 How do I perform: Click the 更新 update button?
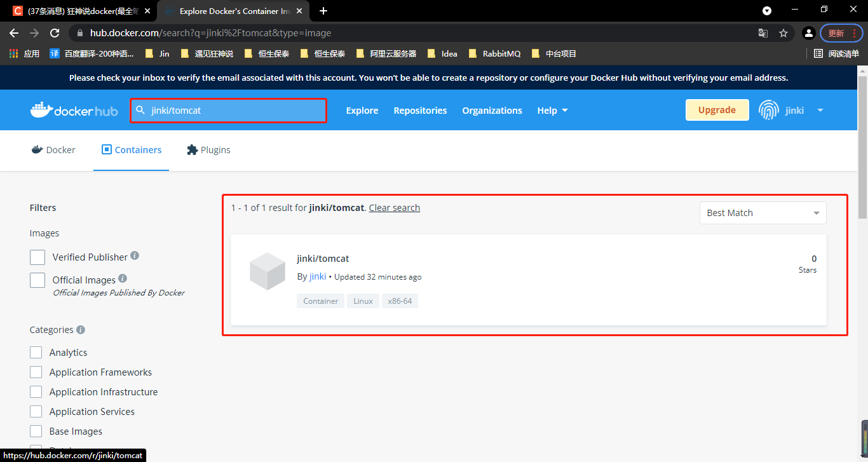click(841, 33)
